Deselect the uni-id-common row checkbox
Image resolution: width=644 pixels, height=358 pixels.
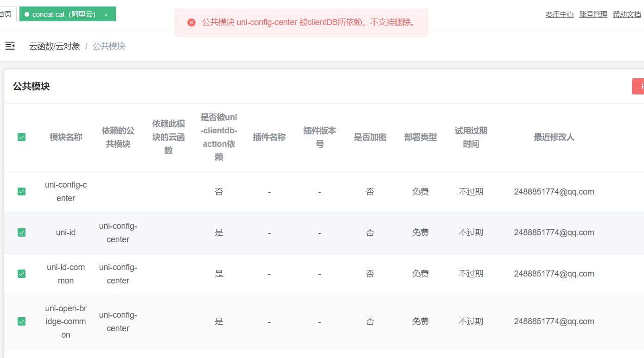coord(21,274)
